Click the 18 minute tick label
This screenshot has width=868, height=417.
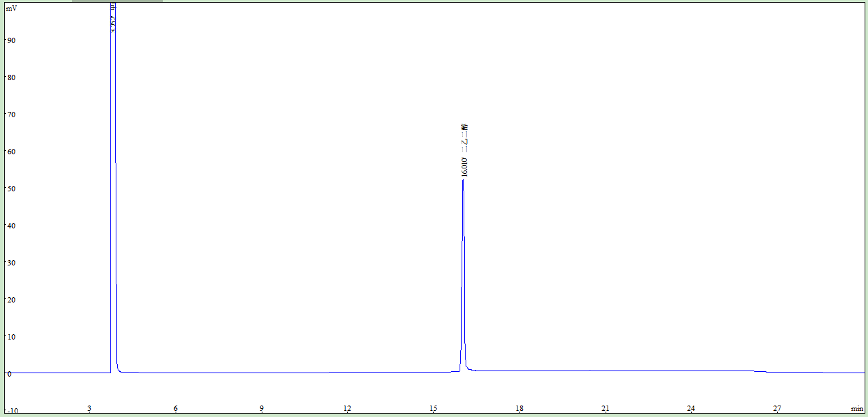[x=519, y=409]
